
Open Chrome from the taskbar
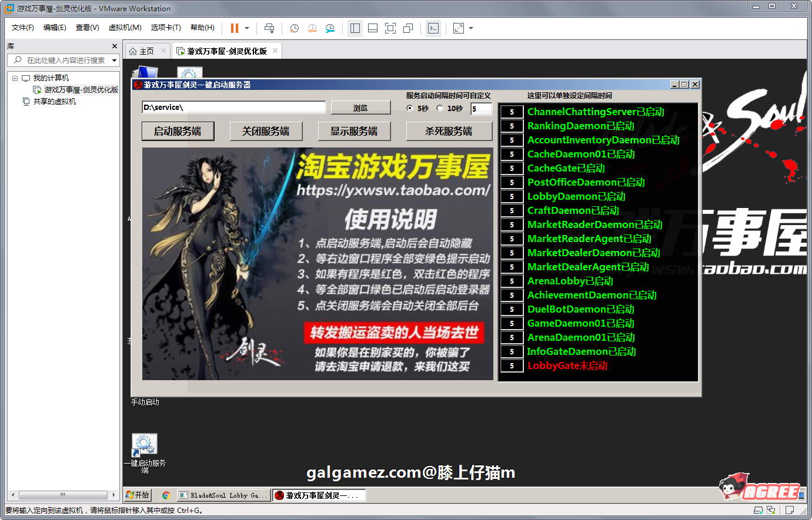click(166, 495)
